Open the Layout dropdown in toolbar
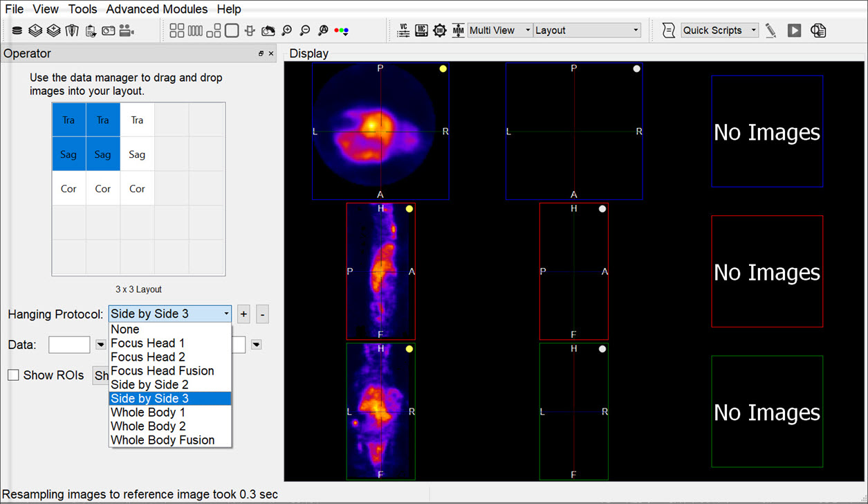The image size is (868, 504). pyautogui.click(x=587, y=30)
